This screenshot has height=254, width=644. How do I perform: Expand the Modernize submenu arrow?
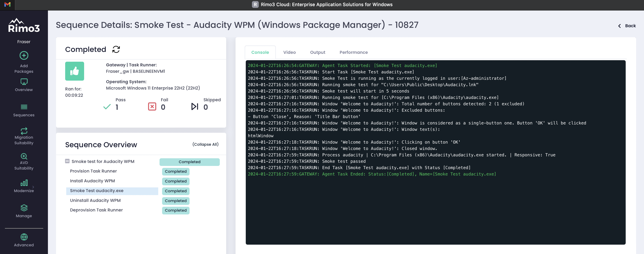pos(33,187)
